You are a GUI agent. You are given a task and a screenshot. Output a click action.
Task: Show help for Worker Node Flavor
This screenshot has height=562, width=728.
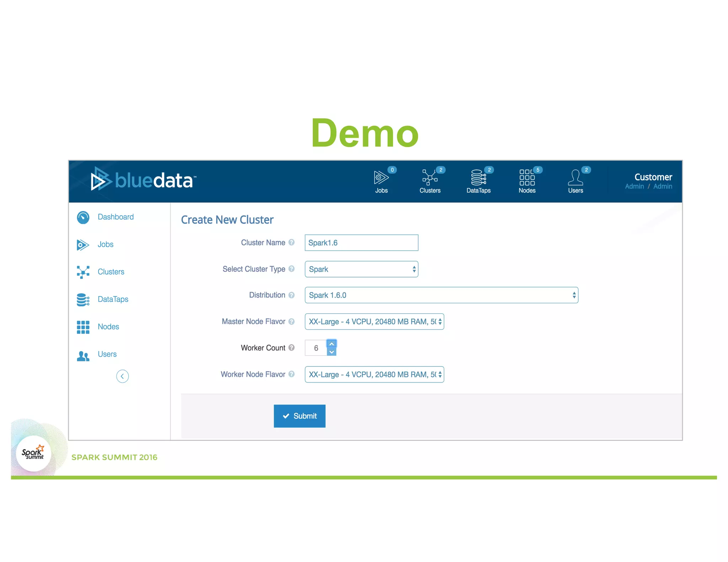click(291, 374)
